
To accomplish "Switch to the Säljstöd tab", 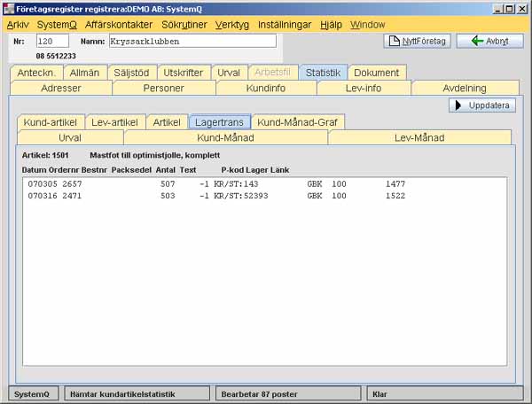I will pos(131,73).
